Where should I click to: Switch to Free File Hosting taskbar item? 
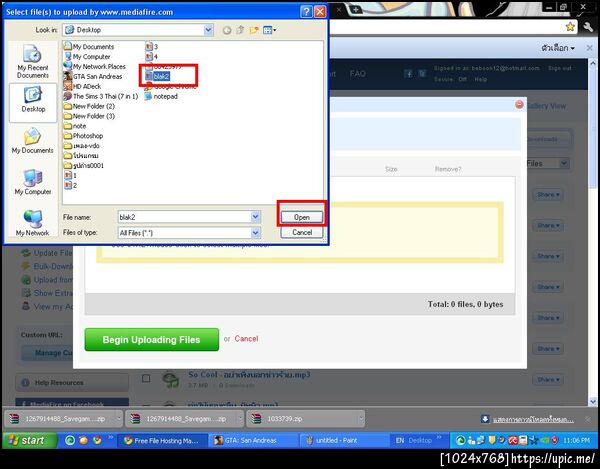pos(162,441)
